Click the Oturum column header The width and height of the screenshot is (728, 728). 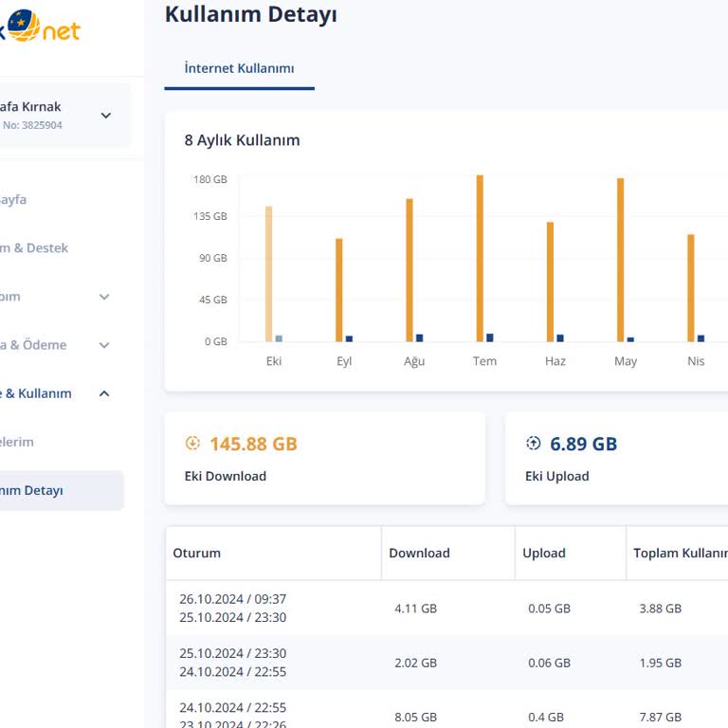click(x=197, y=553)
